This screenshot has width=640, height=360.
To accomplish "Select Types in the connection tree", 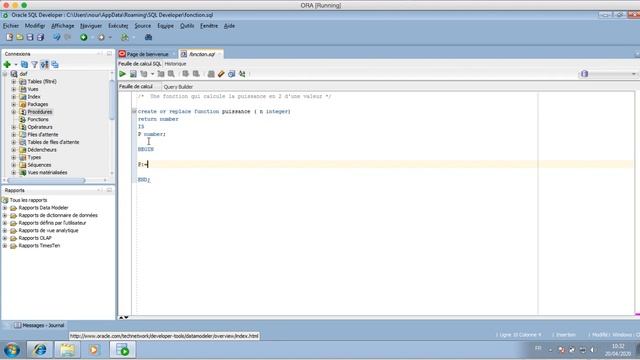I will 34,158.
